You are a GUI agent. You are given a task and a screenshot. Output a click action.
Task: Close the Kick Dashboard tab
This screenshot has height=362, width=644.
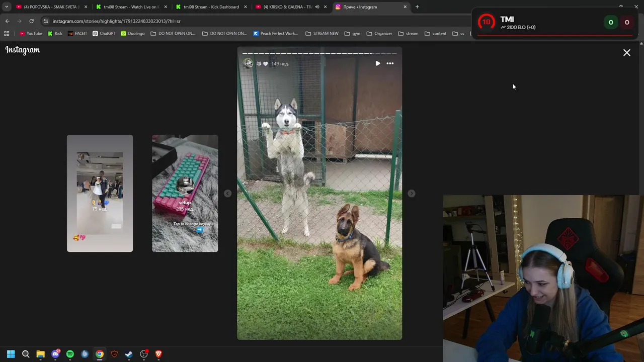(x=246, y=7)
